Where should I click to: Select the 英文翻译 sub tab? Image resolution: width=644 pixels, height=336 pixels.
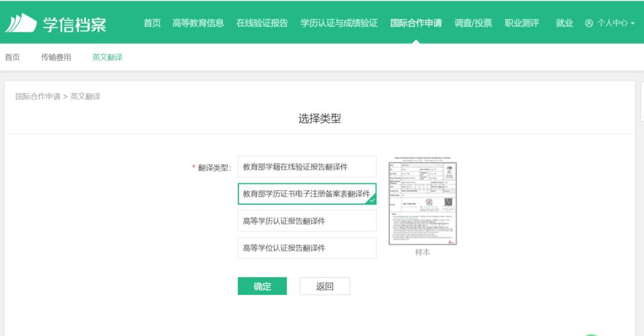coord(107,57)
